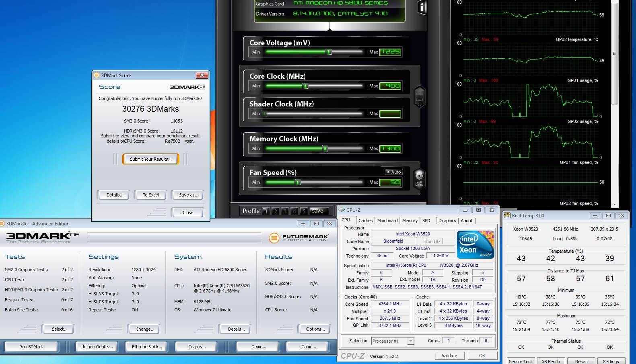Image resolution: width=636 pixels, height=364 pixels.
Task: Run XS Bench in Real Temp
Action: [x=551, y=361]
